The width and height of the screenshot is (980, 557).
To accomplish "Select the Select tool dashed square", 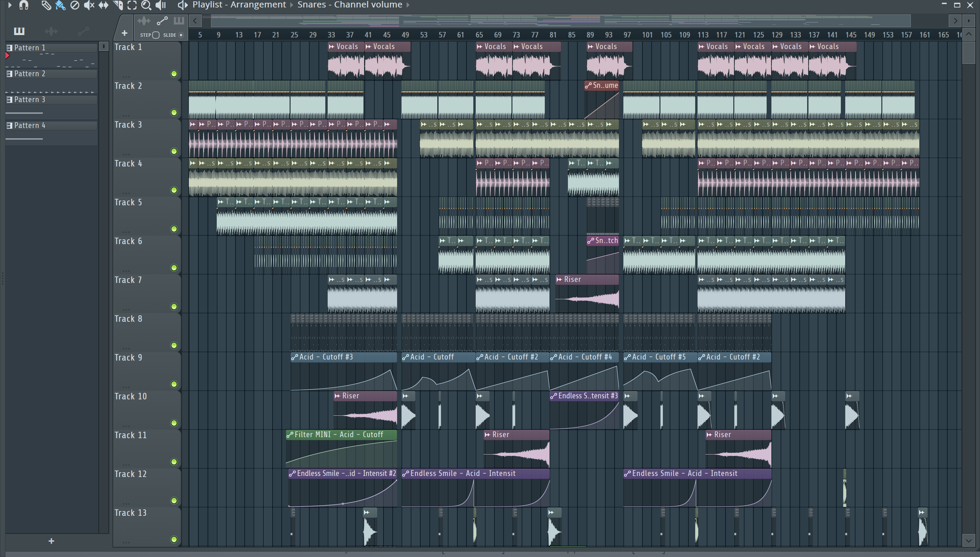I will click(132, 5).
